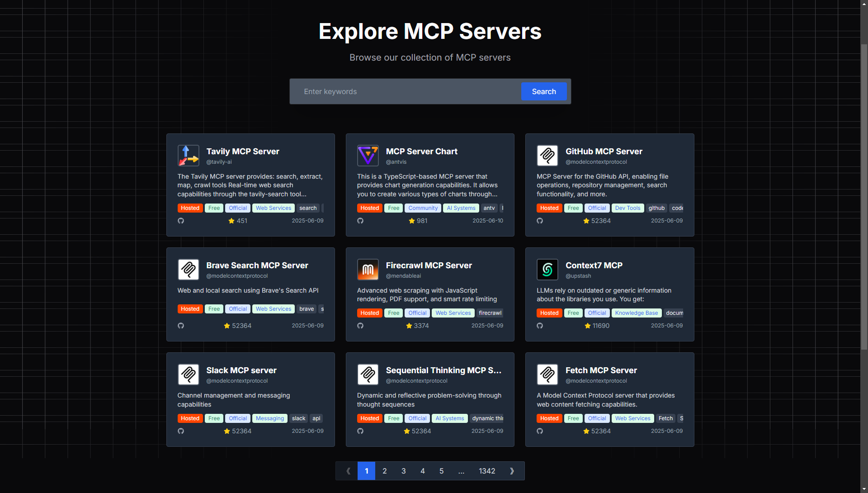868x493 pixels.
Task: Open the Firecrawl MCP Server title
Action: pyautogui.click(x=429, y=265)
